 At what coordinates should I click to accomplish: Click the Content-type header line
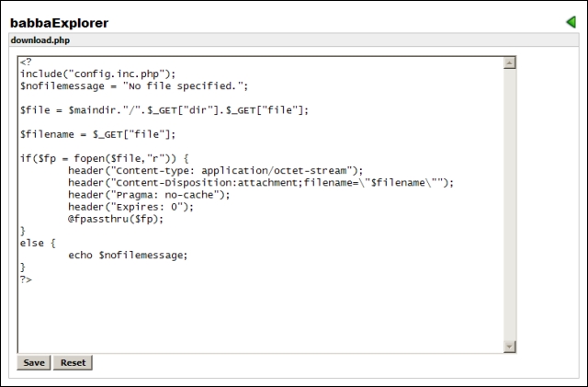pos(216,170)
